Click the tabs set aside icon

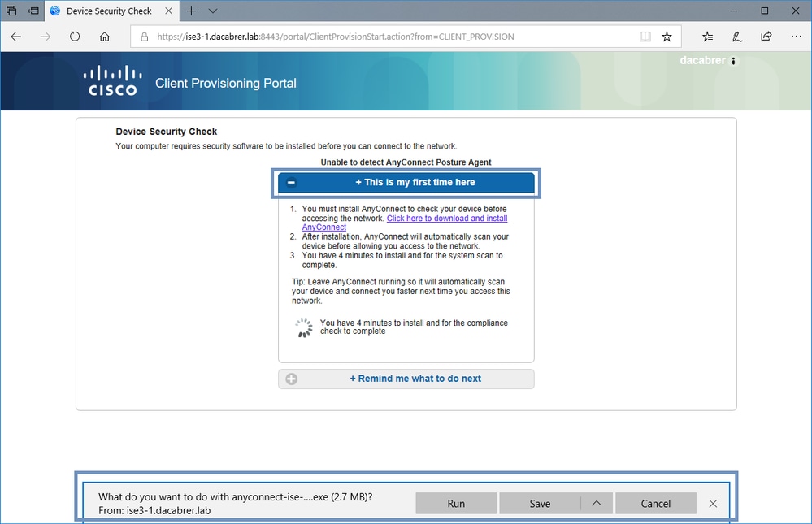tap(11, 11)
